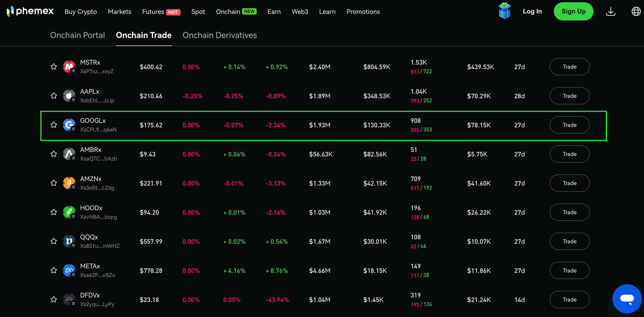
Task: Click the AMZNx address Xs3eBt...LZsg
Action: (x=97, y=188)
